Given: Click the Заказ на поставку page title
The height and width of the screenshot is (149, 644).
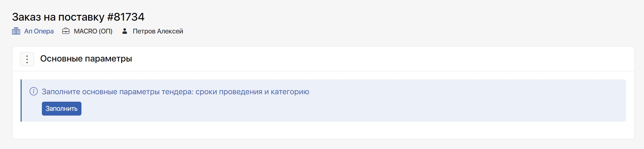Looking at the screenshot, I should pyautogui.click(x=58, y=17).
